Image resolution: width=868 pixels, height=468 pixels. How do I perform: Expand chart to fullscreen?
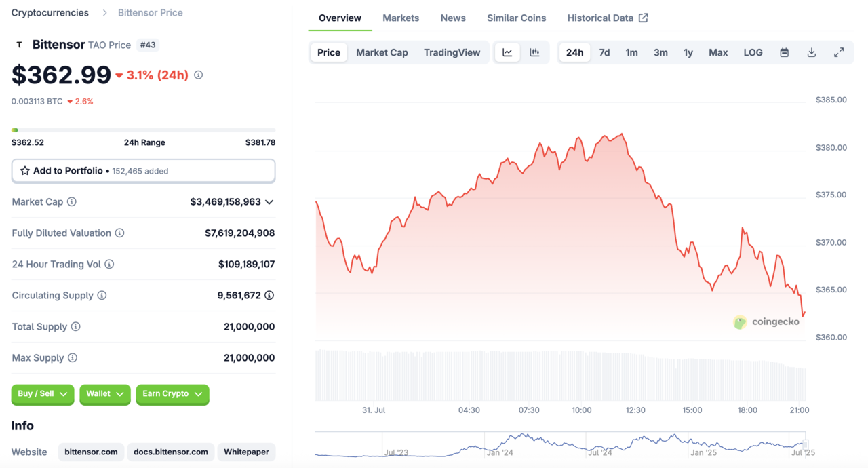pyautogui.click(x=839, y=52)
